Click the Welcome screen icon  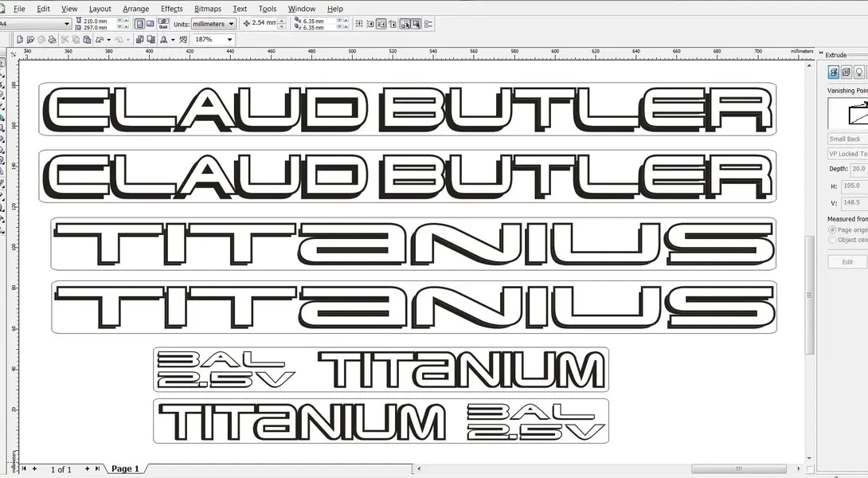point(183,39)
